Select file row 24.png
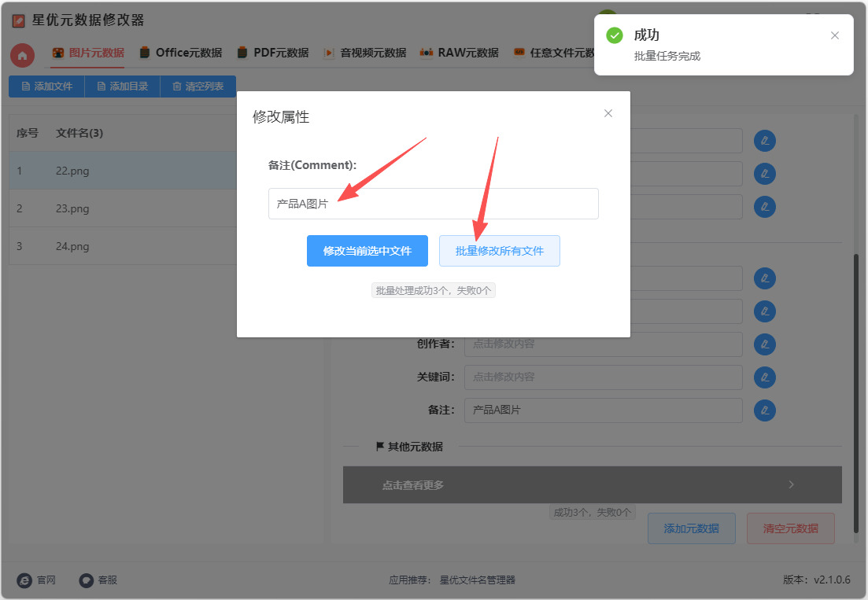 [x=123, y=246]
